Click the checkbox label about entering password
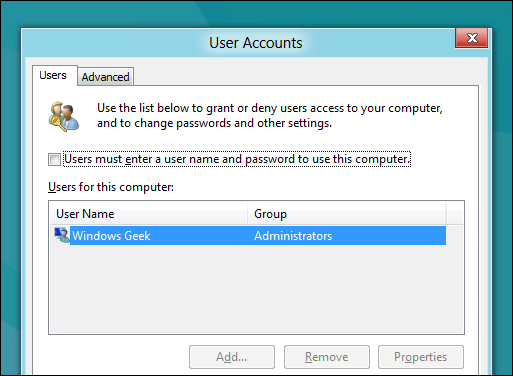The image size is (513, 376). (x=237, y=159)
